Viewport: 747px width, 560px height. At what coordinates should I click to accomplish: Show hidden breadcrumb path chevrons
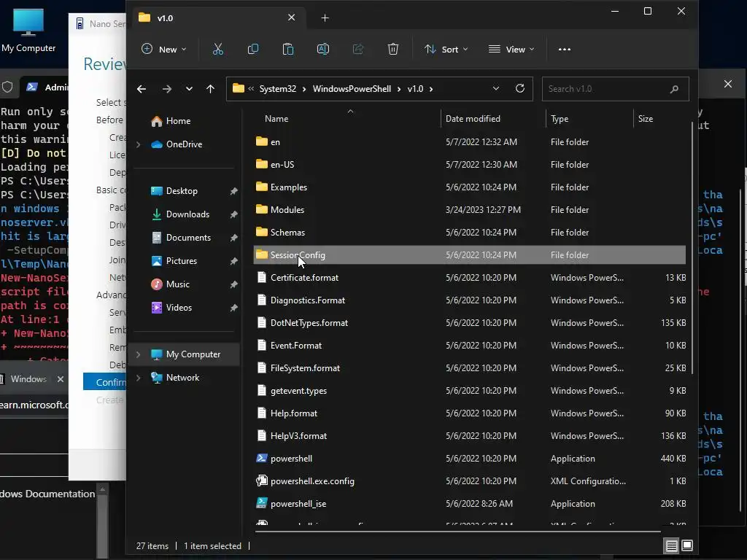coord(251,89)
